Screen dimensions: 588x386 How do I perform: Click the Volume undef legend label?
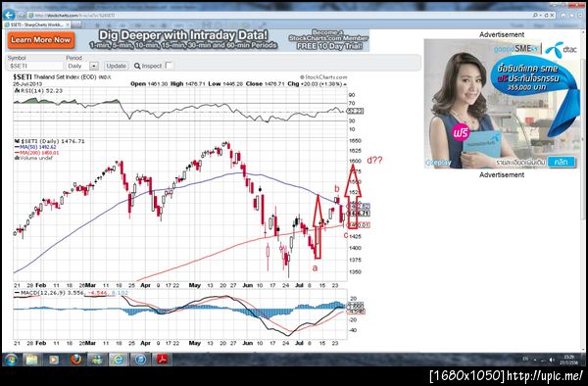pos(33,158)
